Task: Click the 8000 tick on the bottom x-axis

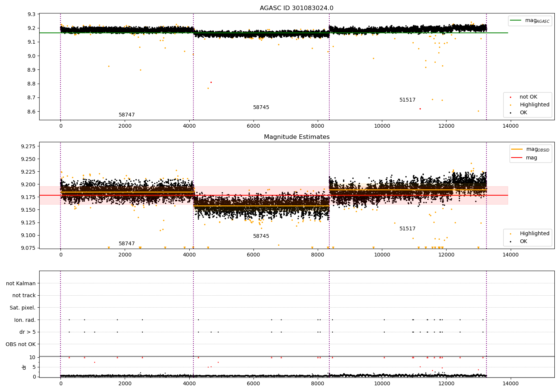Action: 318,384
